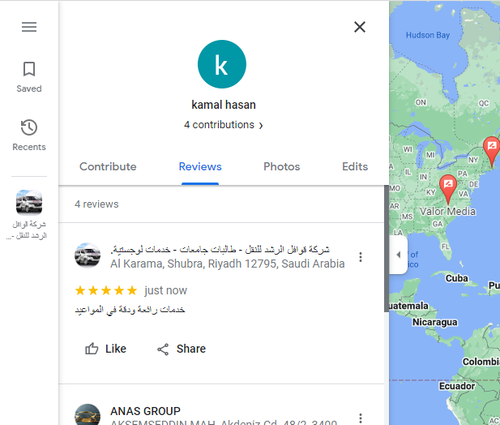
Task: Click the Hudson Bay label on the map
Action: point(428,35)
